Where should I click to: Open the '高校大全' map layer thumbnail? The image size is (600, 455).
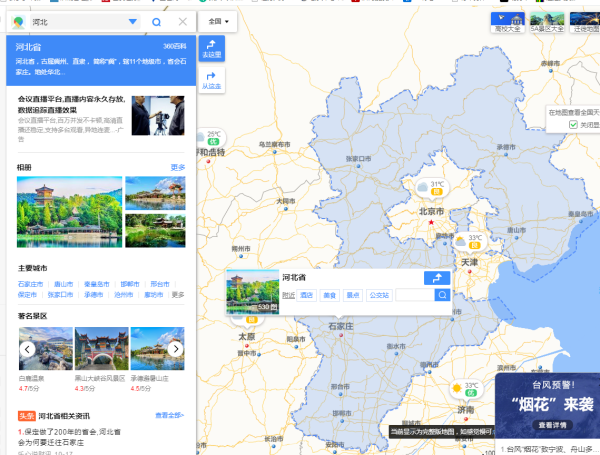coord(508,23)
